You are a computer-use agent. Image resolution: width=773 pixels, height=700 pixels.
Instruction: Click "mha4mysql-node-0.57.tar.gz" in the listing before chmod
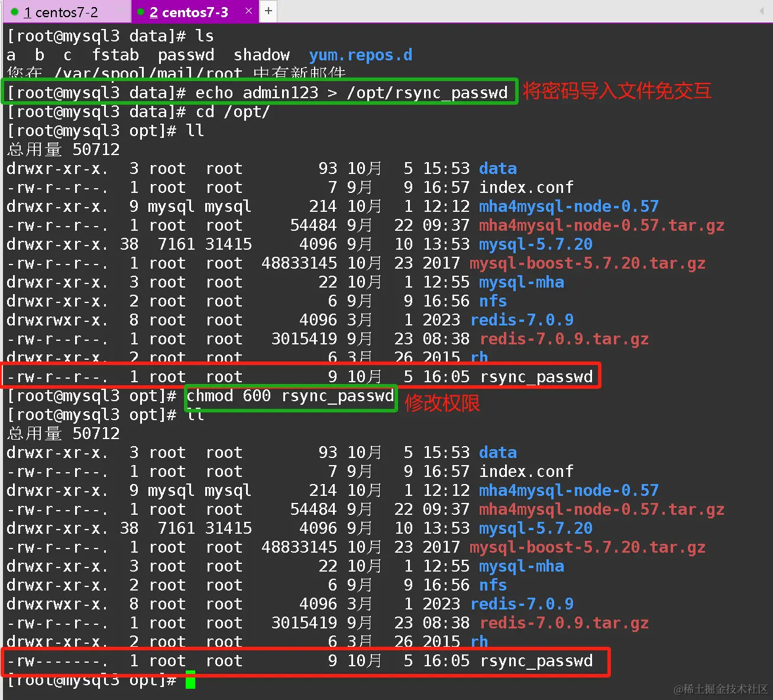[x=601, y=225]
